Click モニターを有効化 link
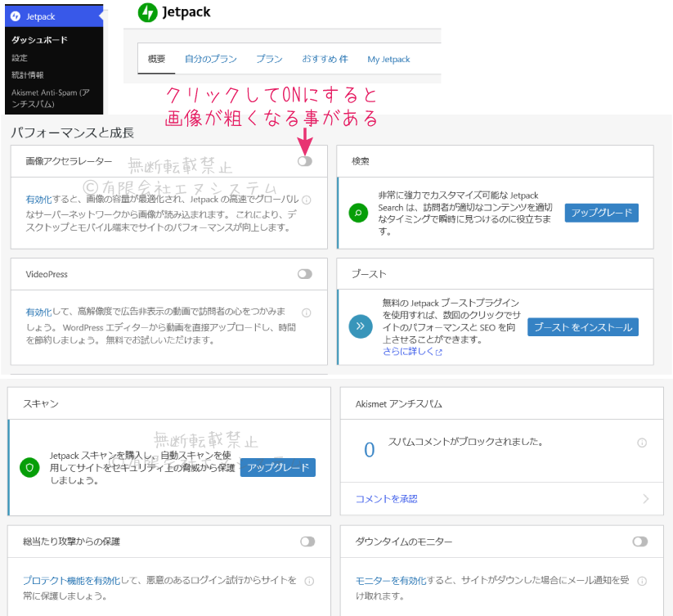 391,580
